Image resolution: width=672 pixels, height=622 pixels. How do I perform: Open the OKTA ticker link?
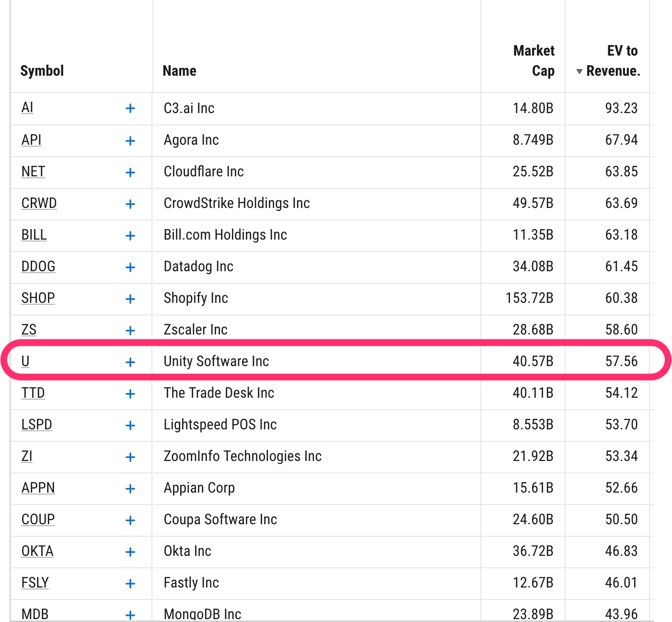[37, 551]
